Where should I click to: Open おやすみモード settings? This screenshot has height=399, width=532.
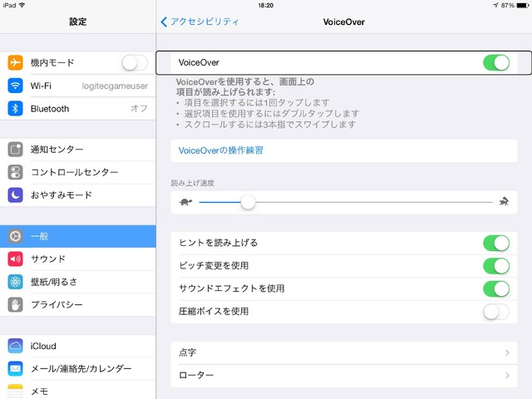tap(77, 195)
